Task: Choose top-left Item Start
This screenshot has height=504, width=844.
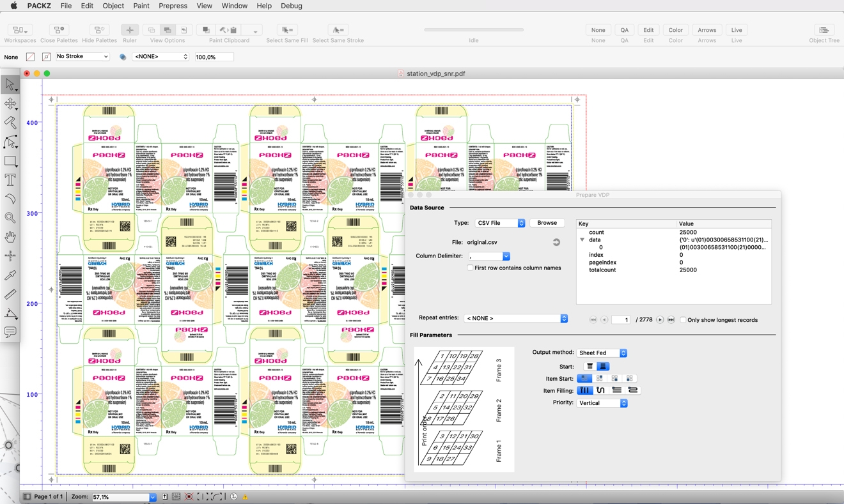Action: 584,378
